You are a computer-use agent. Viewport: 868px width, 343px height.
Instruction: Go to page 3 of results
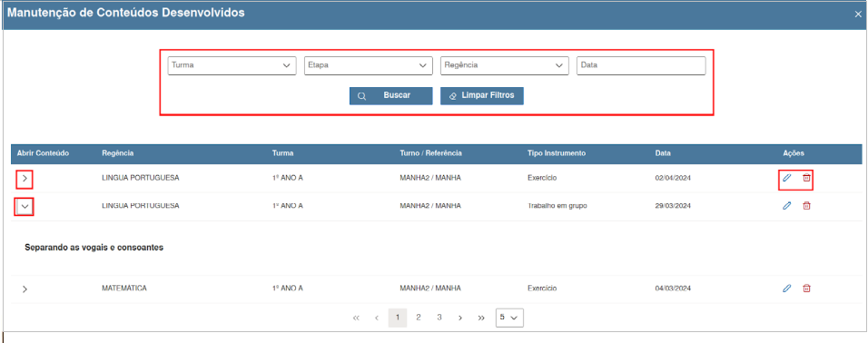(x=439, y=318)
